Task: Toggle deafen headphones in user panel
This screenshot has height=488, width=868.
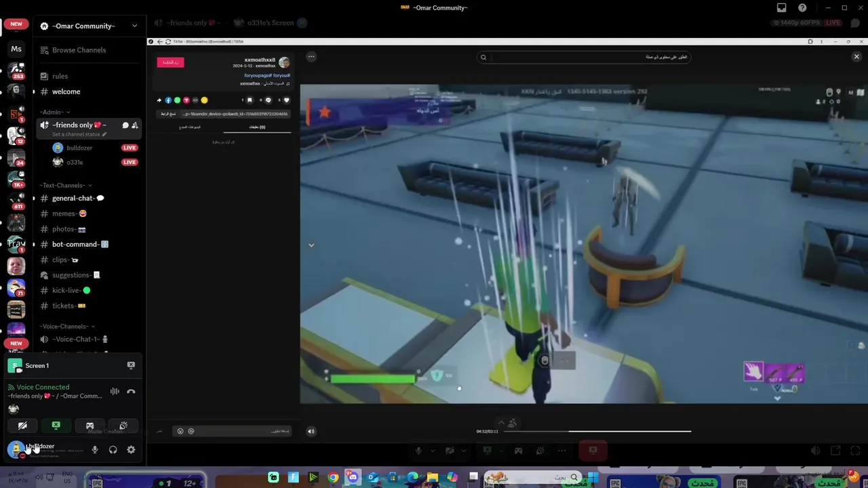Action: coord(113,449)
